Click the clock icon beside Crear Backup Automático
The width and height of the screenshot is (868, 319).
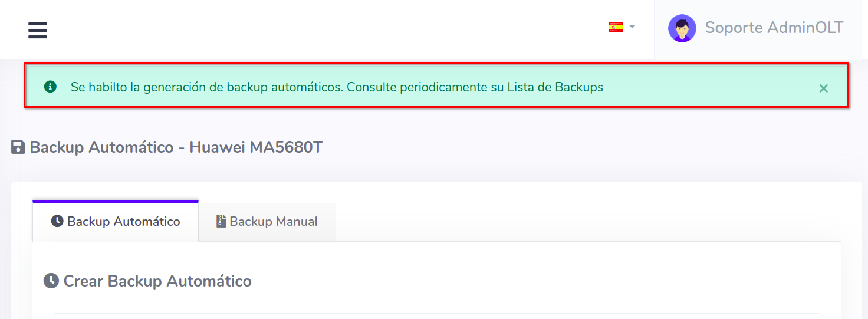click(x=51, y=281)
